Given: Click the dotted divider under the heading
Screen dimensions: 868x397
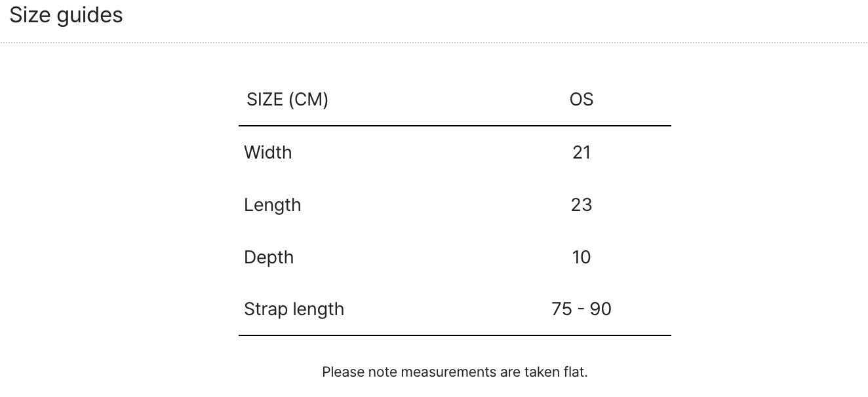Looking at the screenshot, I should 434,43.
